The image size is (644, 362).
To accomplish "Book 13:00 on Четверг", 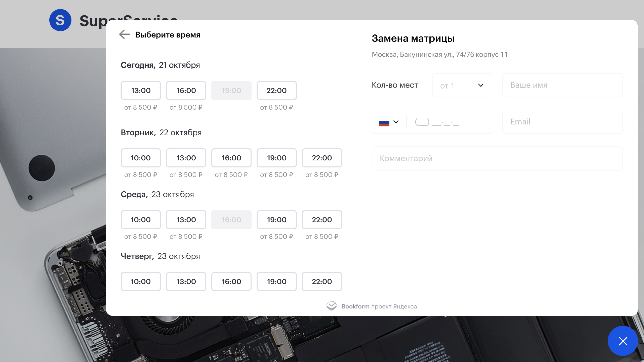I will coord(186,282).
